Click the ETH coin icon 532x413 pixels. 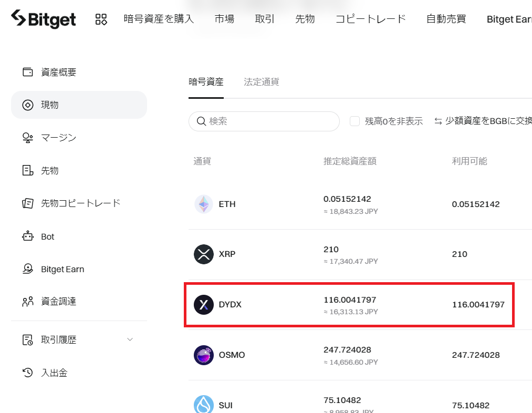coord(204,204)
